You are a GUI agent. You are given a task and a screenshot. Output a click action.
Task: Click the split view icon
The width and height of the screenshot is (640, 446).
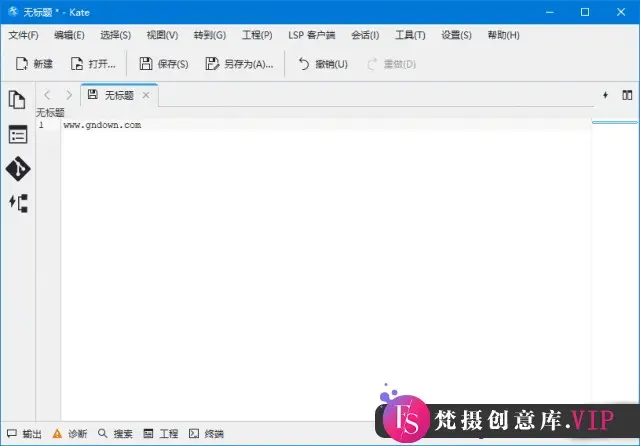pyautogui.click(x=627, y=95)
